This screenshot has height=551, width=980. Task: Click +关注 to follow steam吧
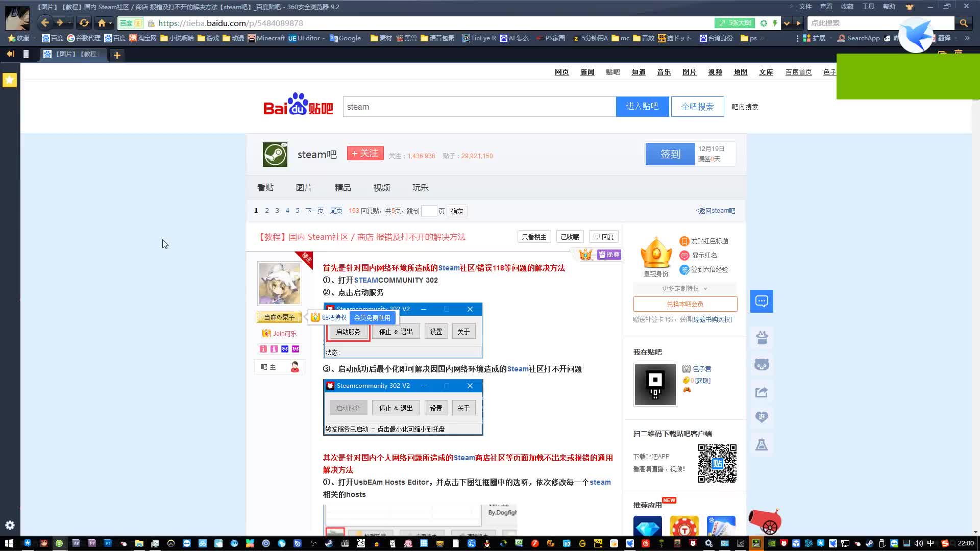point(365,153)
